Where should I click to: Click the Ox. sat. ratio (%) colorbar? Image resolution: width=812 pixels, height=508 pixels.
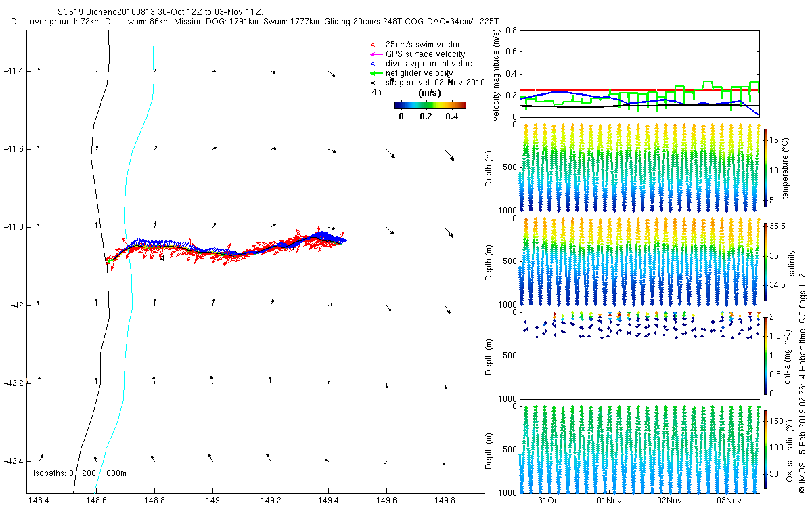coord(767,448)
